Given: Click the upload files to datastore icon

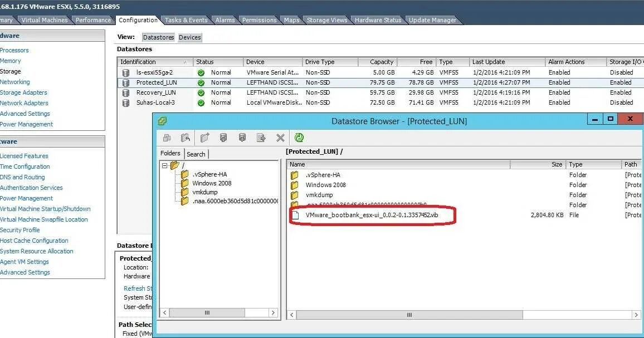Looking at the screenshot, I should [223, 138].
